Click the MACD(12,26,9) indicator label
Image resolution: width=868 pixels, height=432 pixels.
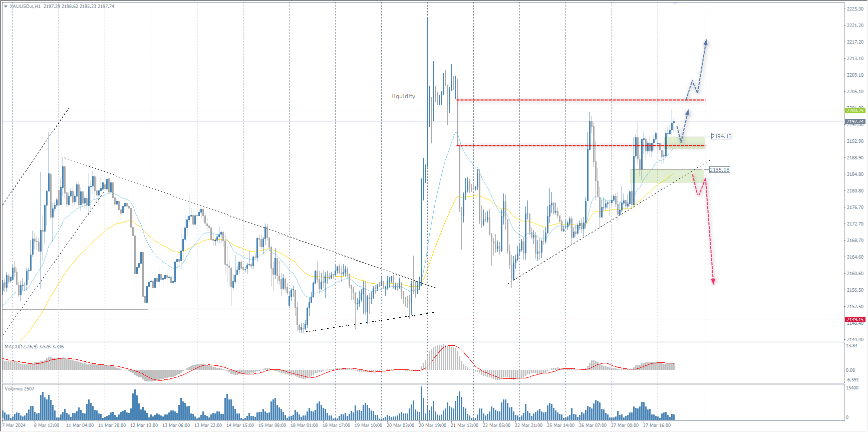point(34,347)
